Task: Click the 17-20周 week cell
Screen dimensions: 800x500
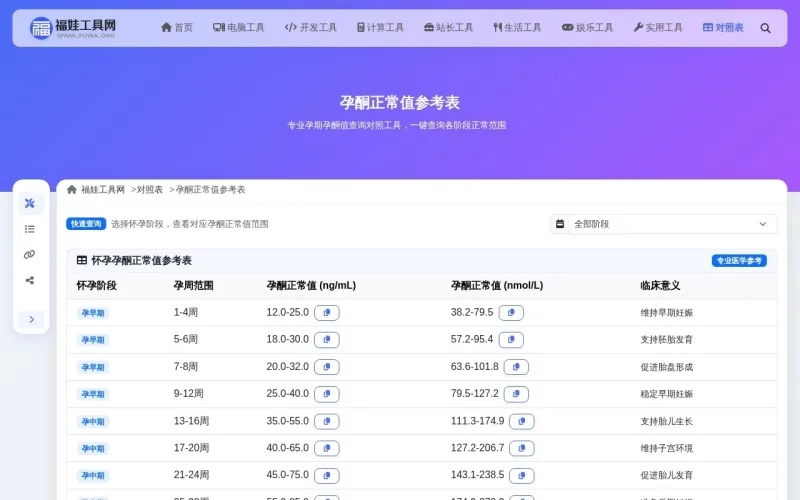Action: (191, 448)
